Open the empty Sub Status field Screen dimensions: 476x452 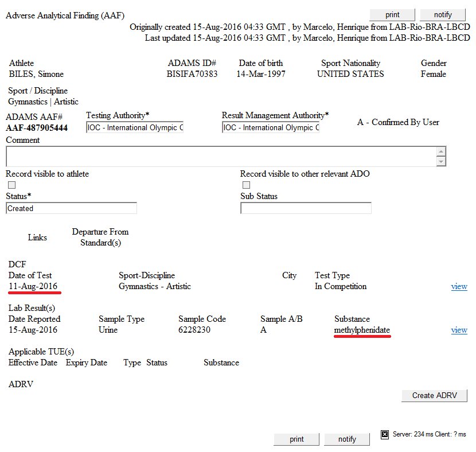point(306,208)
